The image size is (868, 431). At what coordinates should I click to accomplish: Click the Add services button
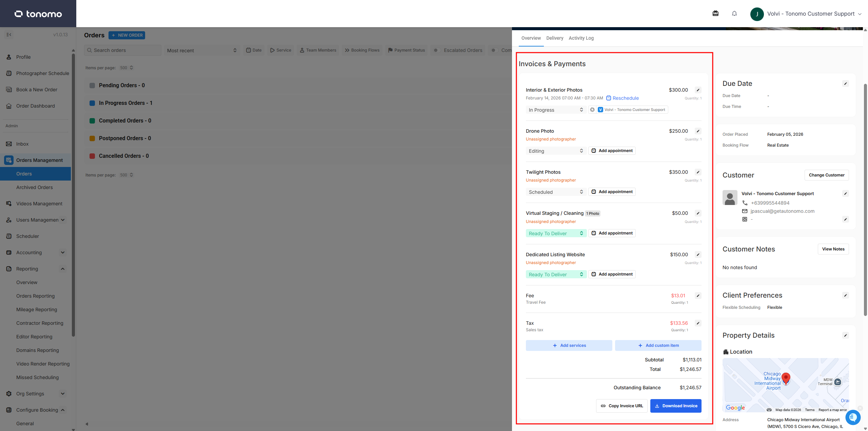(x=569, y=345)
